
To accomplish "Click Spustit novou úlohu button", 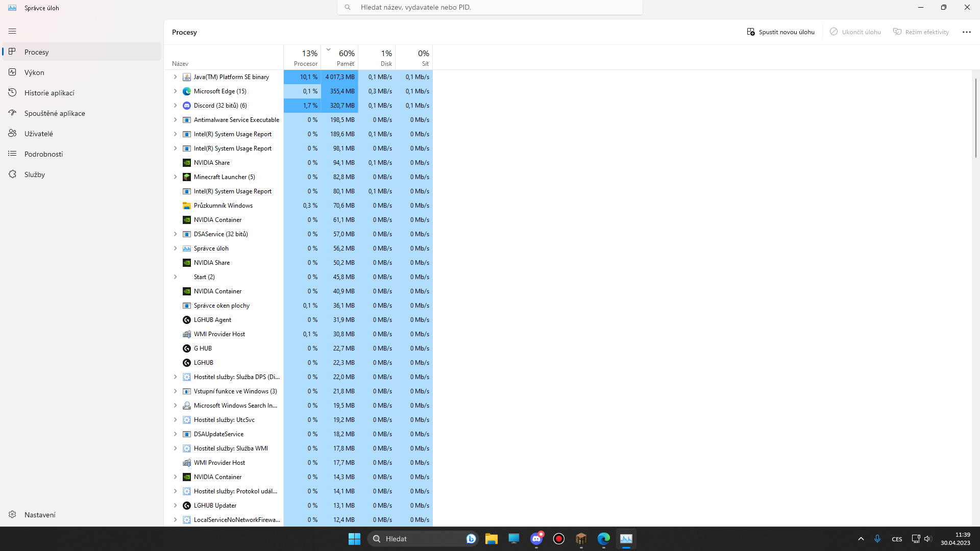I will (780, 32).
